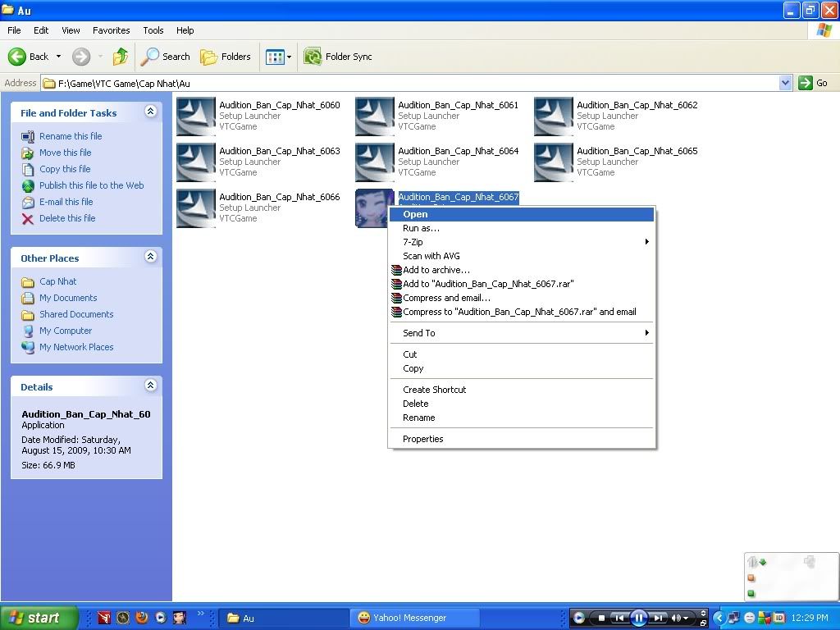Select the Audition_Ban_Cap_Nhat_6064 file icon
Viewport: 840px width, 630px height.
[375, 162]
